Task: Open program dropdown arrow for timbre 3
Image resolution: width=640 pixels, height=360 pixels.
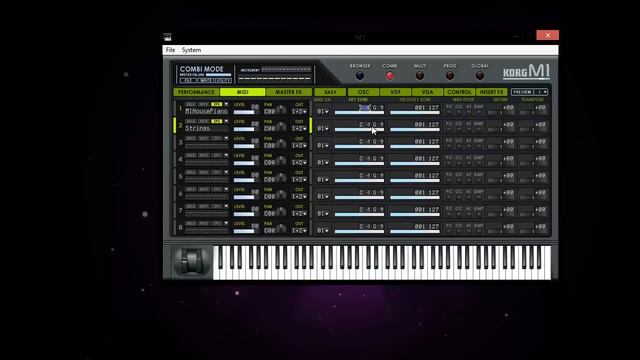Action: pyautogui.click(x=226, y=138)
